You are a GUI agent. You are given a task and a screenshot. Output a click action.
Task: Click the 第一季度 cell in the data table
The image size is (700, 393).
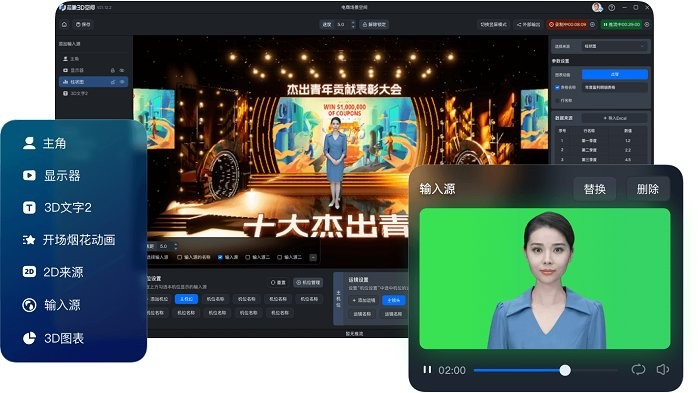tap(589, 141)
